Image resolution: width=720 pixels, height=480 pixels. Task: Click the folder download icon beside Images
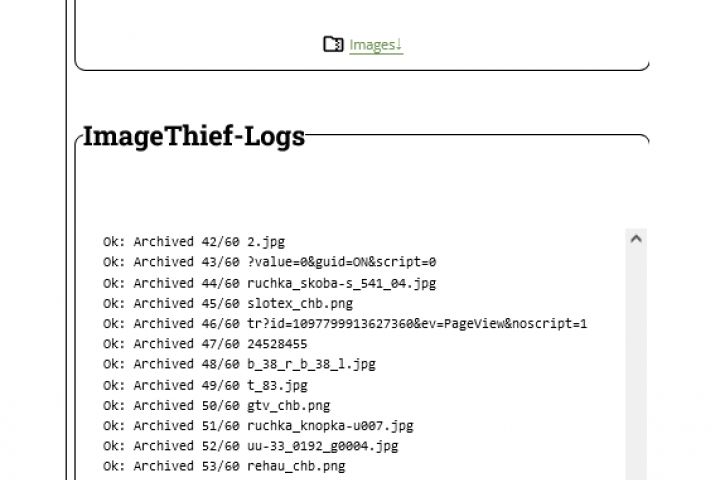coord(333,44)
